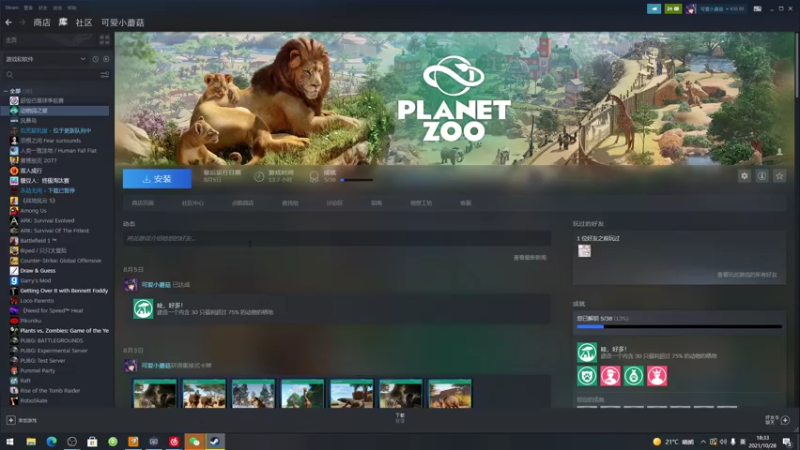Open the 商店 store tab

click(42, 22)
